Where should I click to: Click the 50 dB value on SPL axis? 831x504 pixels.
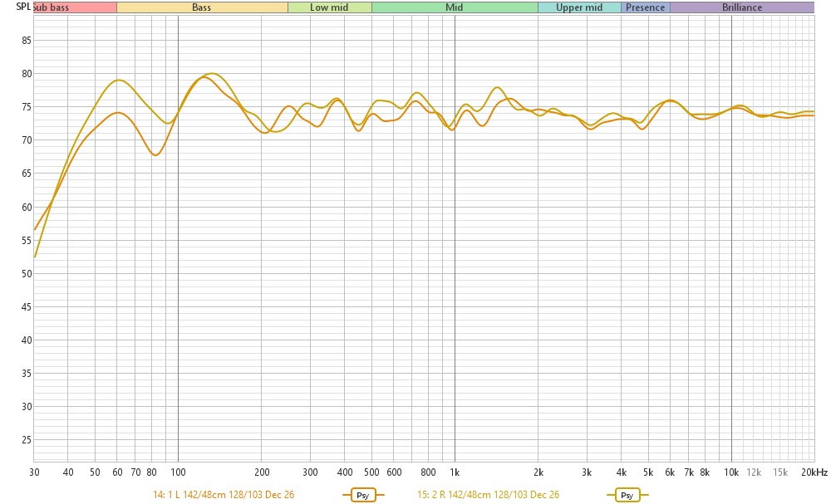[x=27, y=274]
